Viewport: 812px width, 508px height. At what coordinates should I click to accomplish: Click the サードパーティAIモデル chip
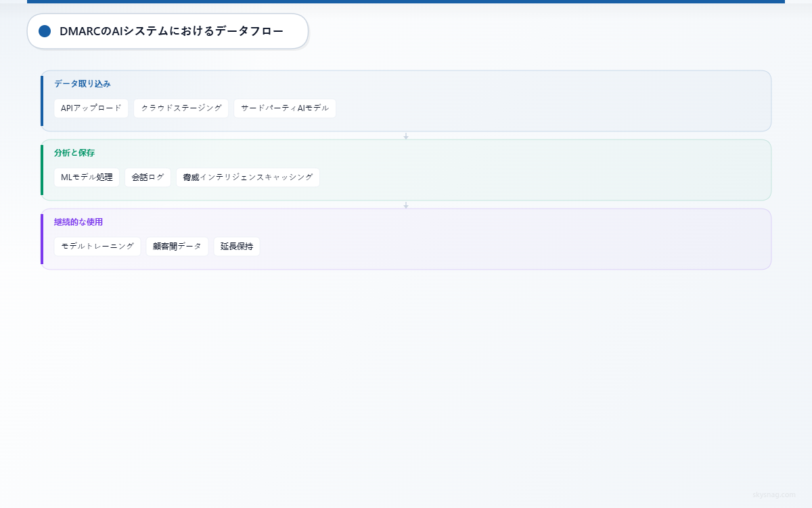coord(285,108)
